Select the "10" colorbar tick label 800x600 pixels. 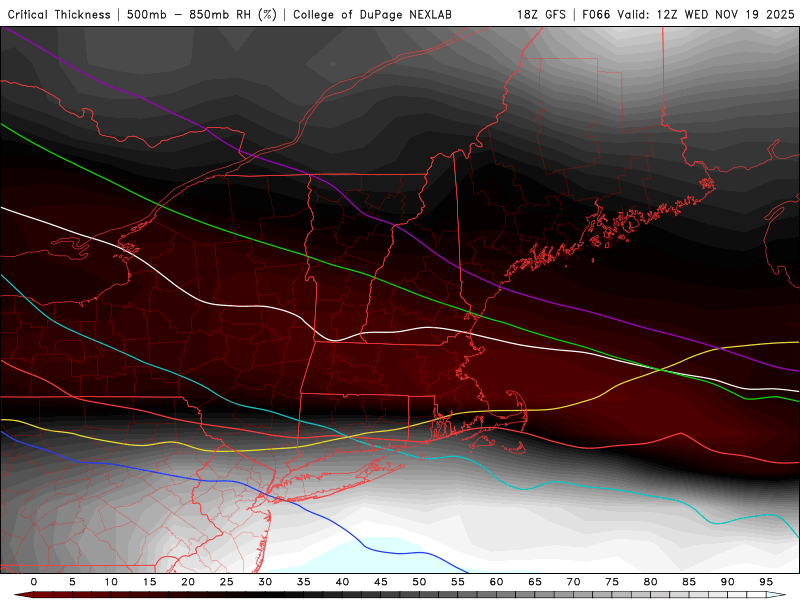(x=111, y=582)
